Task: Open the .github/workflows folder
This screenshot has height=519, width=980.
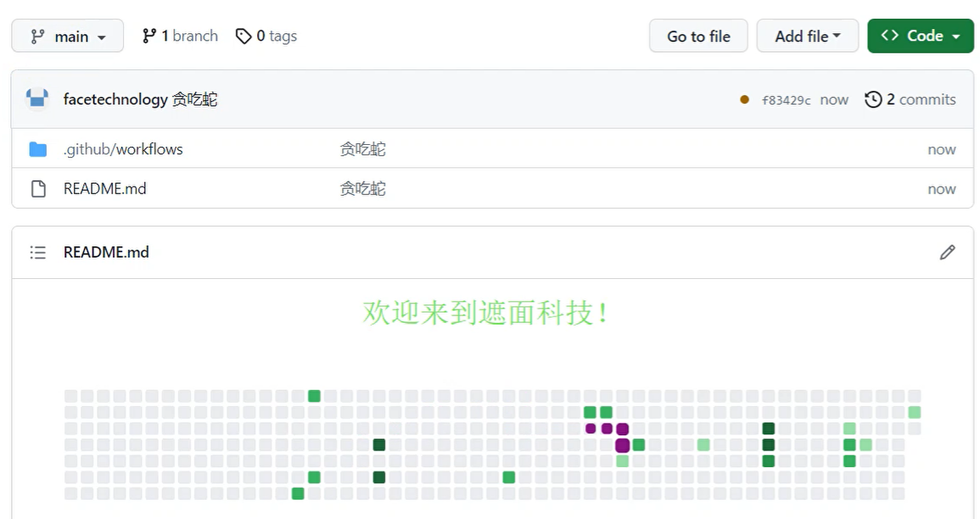Action: [x=124, y=148]
